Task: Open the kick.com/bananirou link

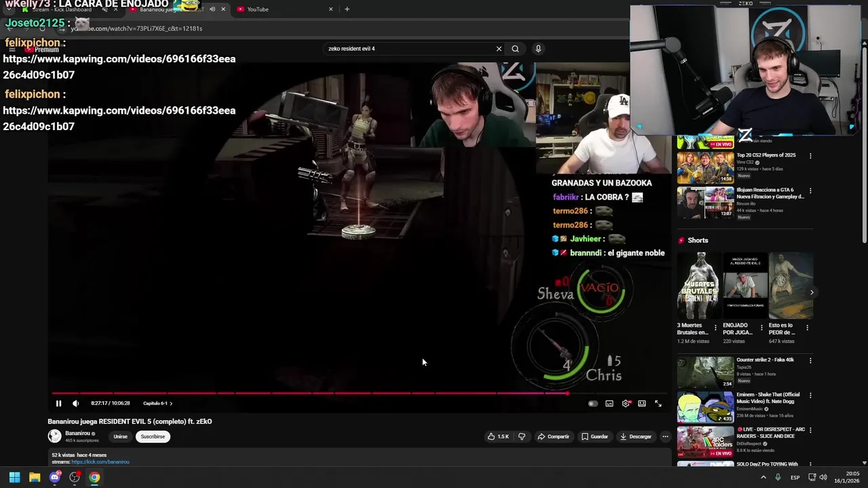Action: pyautogui.click(x=100, y=462)
